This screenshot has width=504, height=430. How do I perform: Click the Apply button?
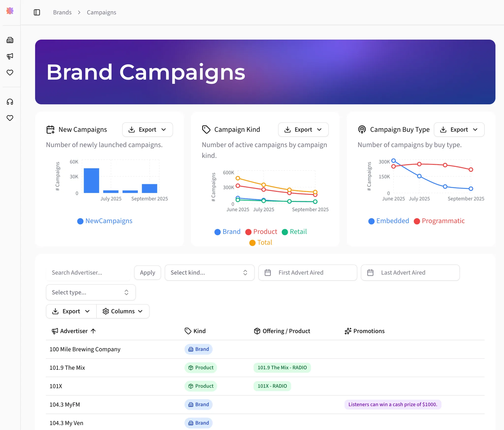(x=147, y=273)
